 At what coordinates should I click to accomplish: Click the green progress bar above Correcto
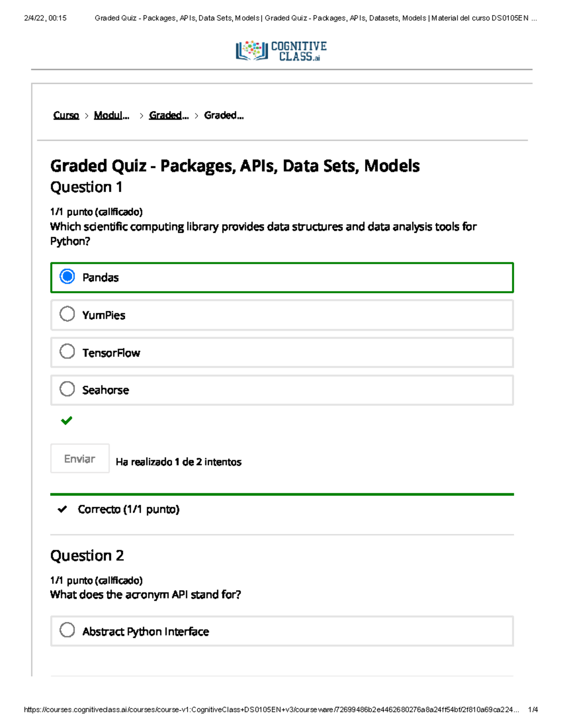tap(281, 494)
